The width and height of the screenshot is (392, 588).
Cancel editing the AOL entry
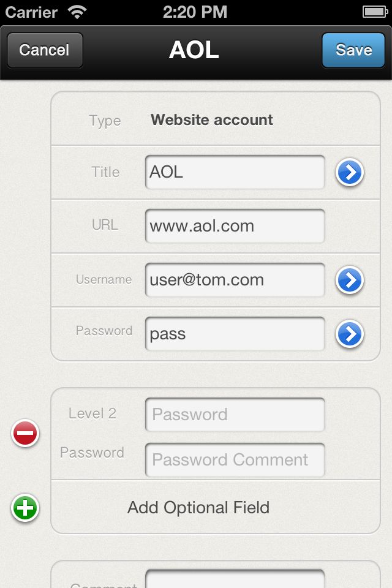tap(45, 50)
